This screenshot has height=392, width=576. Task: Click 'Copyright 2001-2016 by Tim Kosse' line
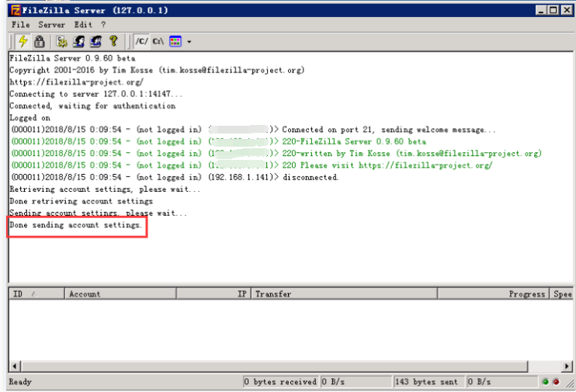(157, 70)
